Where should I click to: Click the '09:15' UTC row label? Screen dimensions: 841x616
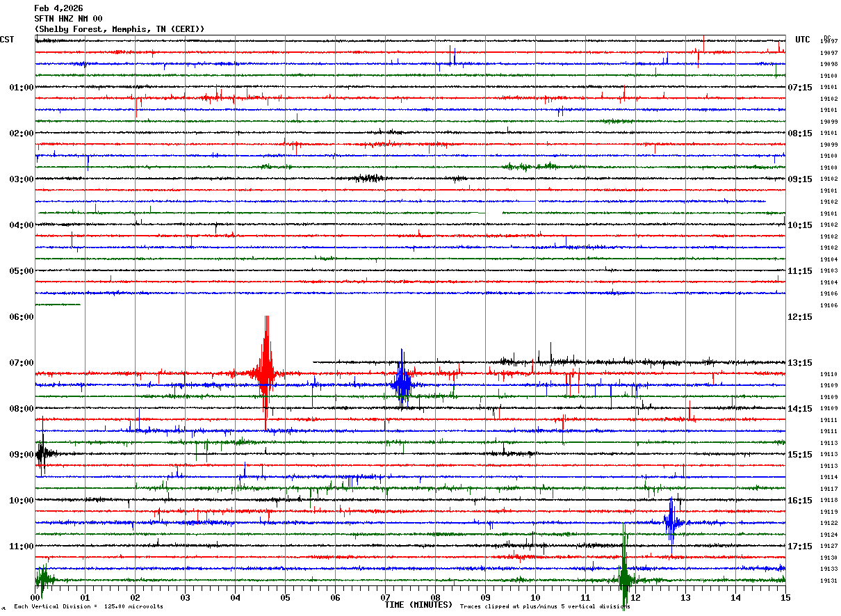(799, 179)
